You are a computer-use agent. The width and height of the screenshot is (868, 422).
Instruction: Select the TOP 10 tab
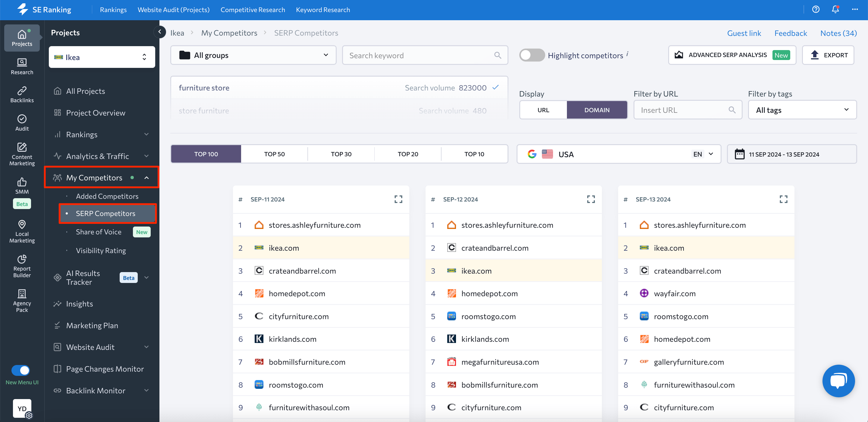474,154
